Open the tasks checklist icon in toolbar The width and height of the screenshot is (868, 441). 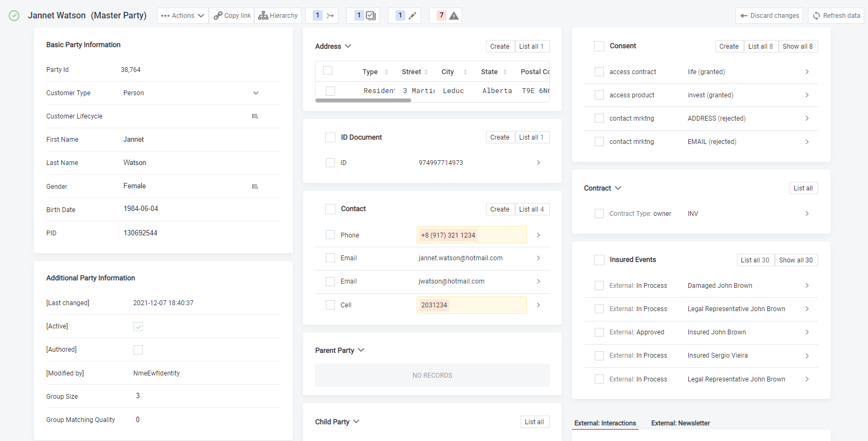pos(371,16)
